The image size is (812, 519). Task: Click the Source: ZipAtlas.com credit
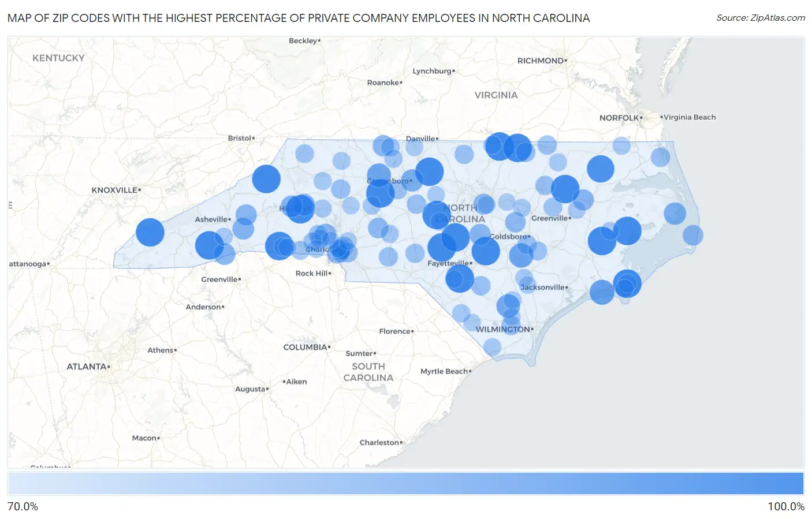pos(761,18)
